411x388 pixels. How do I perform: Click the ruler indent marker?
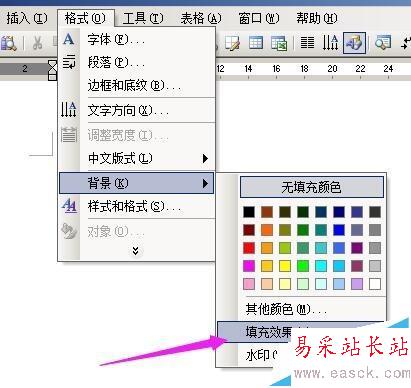coord(53,70)
